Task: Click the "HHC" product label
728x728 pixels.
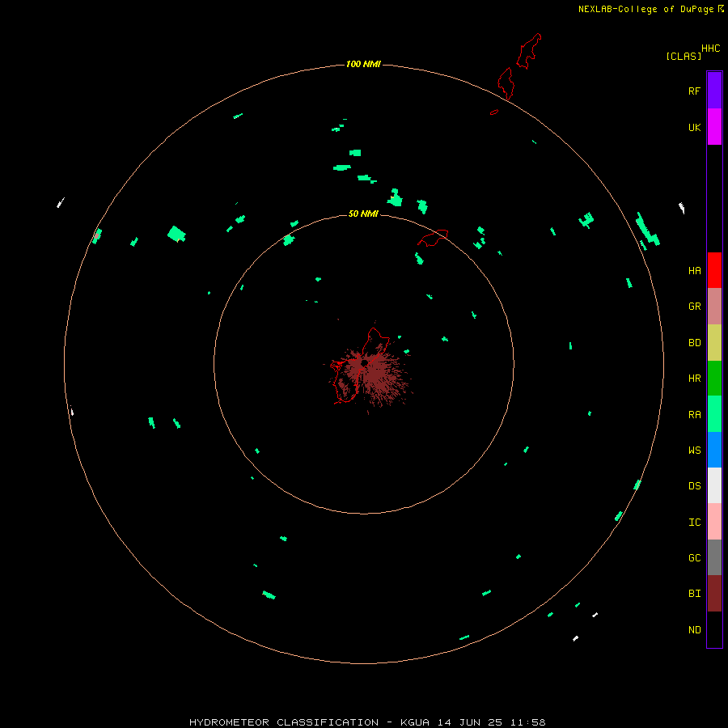Action: point(710,49)
